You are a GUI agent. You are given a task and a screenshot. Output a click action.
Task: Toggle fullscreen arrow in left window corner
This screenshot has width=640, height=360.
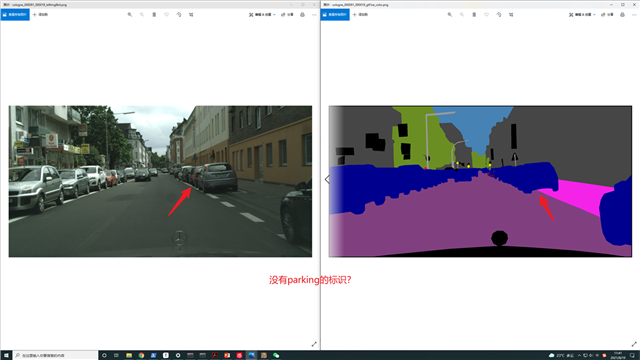pyautogui.click(x=314, y=344)
